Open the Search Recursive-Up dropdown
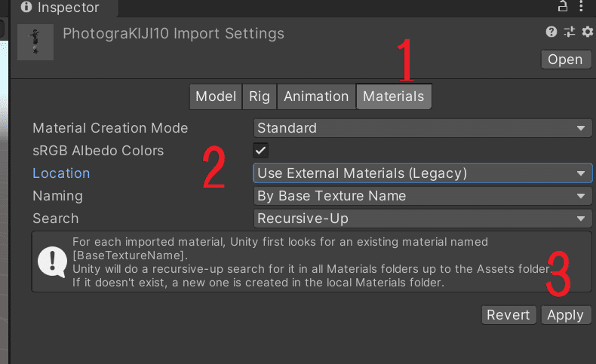Viewport: 596px width, 364px height. pyautogui.click(x=422, y=219)
